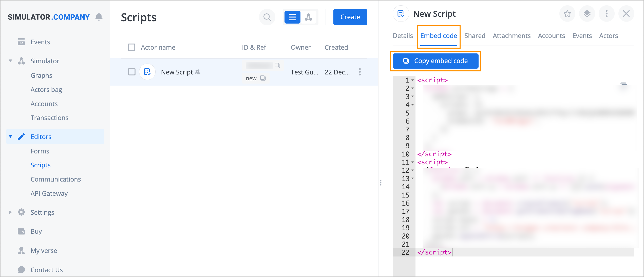Switch to graph view icon
644x277 pixels.
point(308,17)
